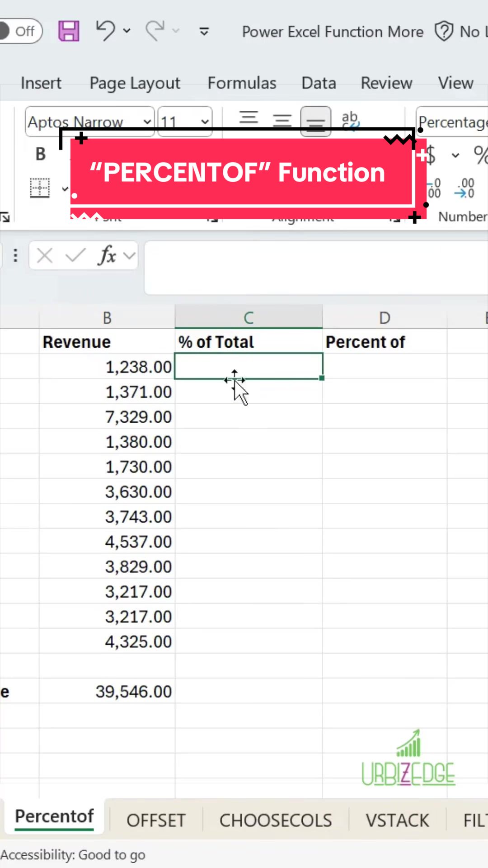Image resolution: width=488 pixels, height=868 pixels.
Task: Switch to the Formulas ribbon tab
Action: tap(242, 83)
